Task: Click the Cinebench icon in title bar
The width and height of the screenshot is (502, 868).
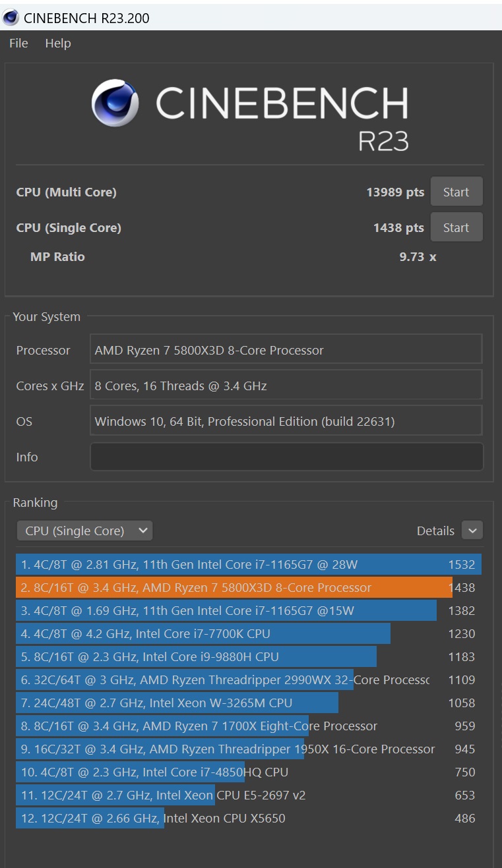Action: 11,18
